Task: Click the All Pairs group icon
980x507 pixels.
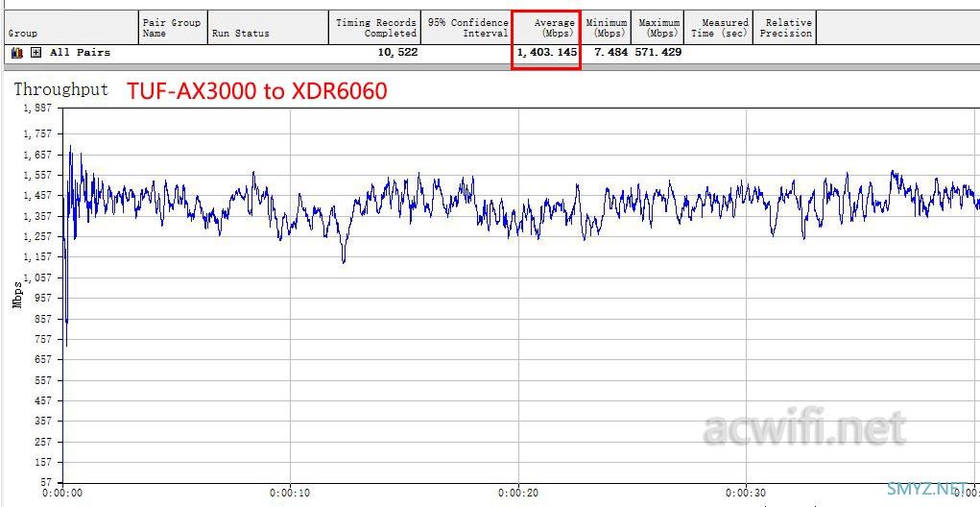Action: point(17,53)
